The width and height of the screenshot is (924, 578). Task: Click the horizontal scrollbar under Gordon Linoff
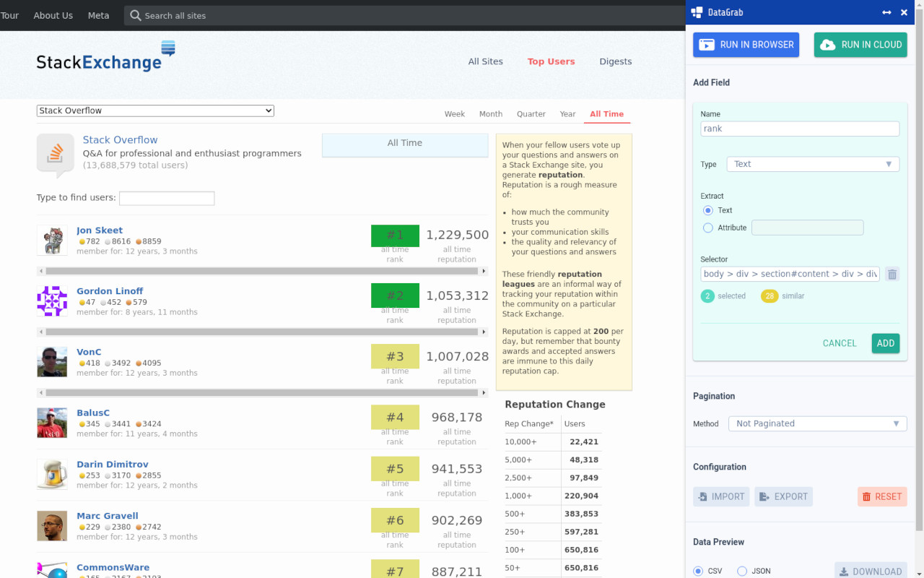point(262,332)
